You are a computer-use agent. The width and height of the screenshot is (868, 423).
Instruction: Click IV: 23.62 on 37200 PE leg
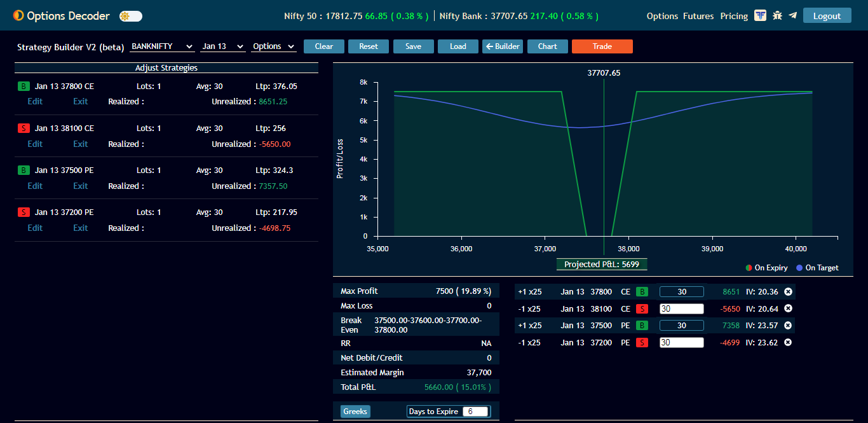pyautogui.click(x=761, y=342)
